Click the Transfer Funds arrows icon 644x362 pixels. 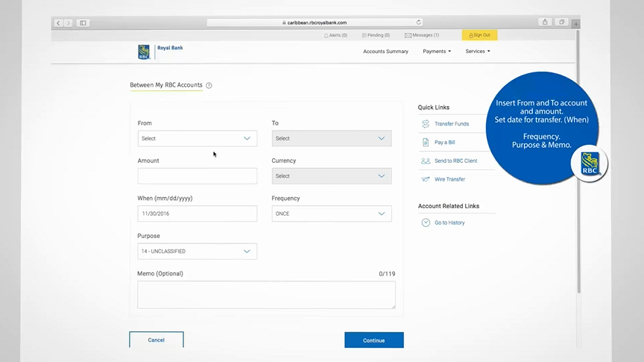pos(426,124)
